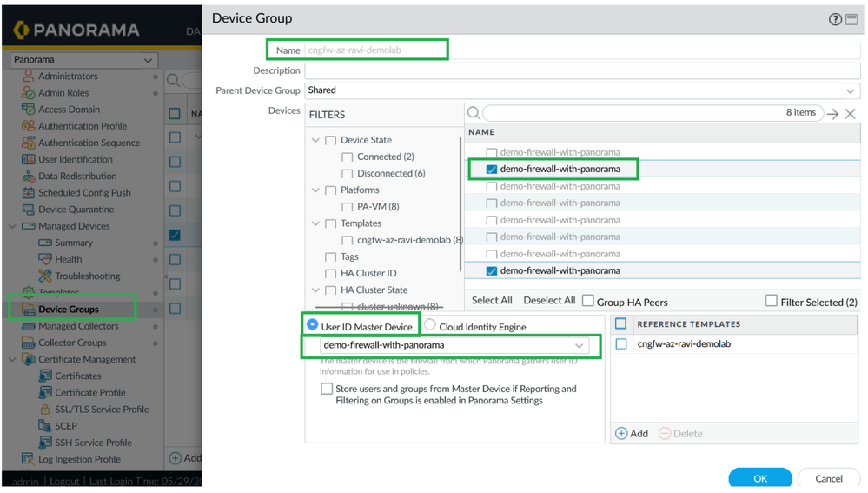This screenshot has height=493, width=868.
Task: Enable Filter Selected (2) checkbox
Action: point(772,300)
